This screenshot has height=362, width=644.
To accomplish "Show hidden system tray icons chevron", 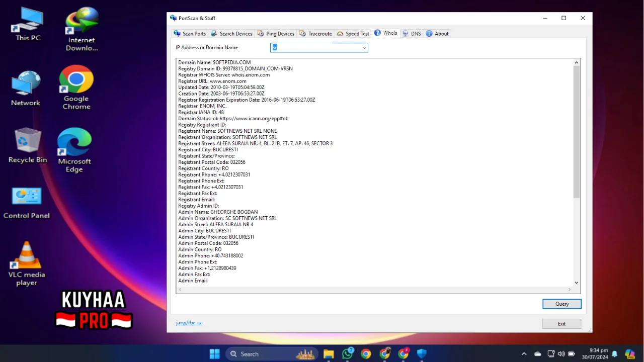I will [524, 354].
